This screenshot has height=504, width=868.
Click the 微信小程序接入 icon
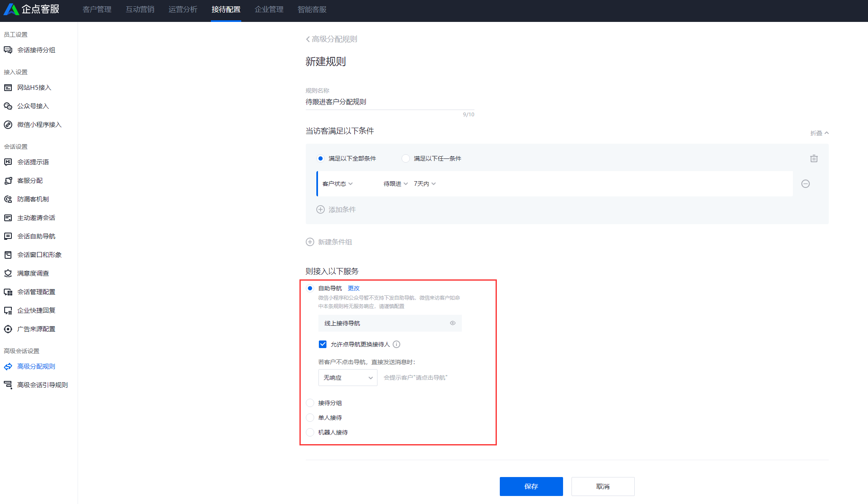(8, 125)
